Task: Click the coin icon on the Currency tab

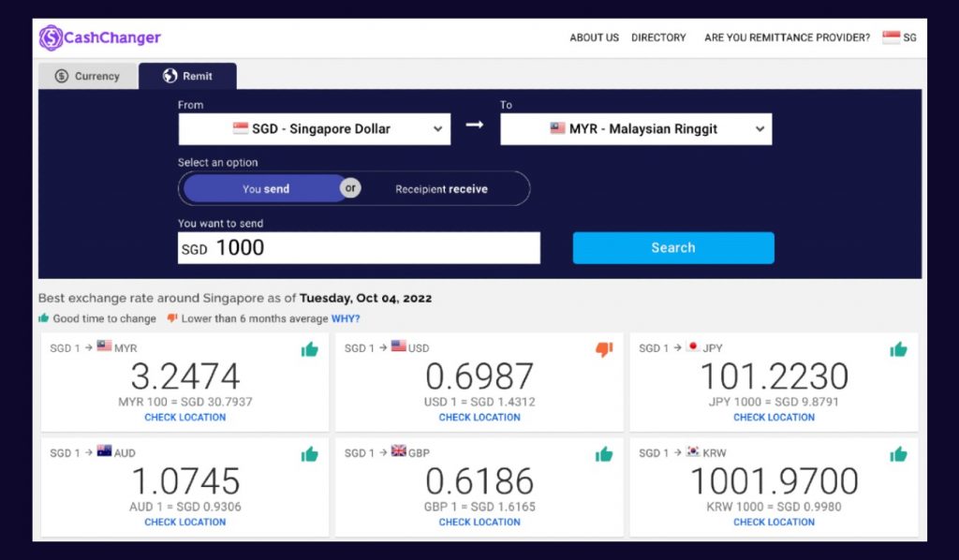Action: pos(63,76)
